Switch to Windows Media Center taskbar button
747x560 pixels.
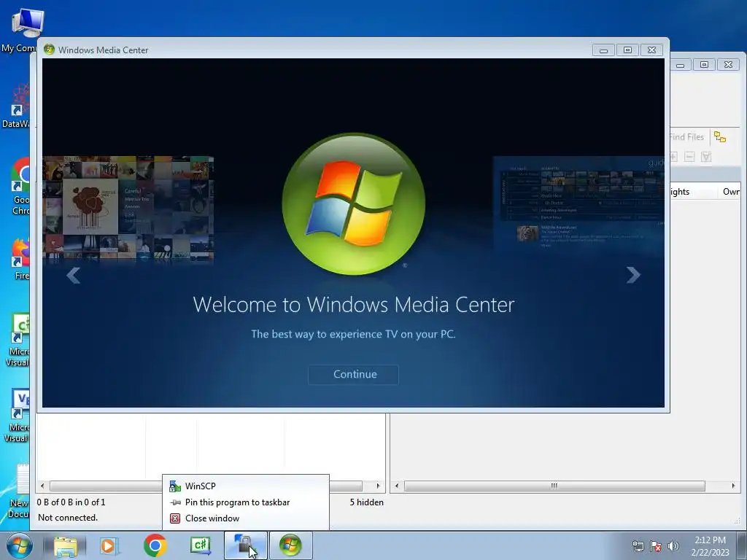click(x=291, y=545)
